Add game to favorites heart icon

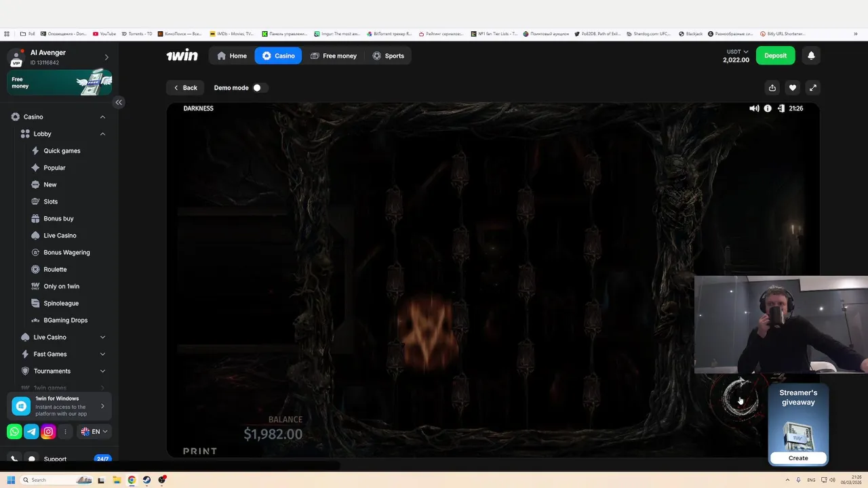pos(793,87)
